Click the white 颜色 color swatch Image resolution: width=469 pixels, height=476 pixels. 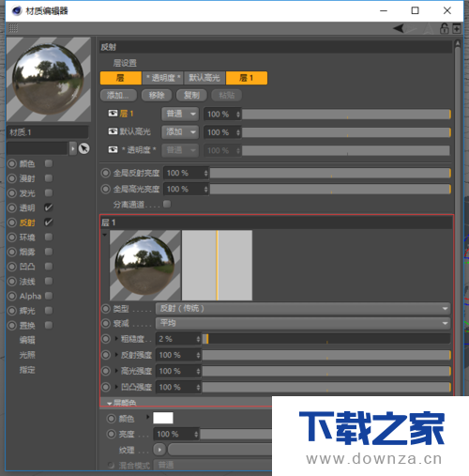point(163,418)
